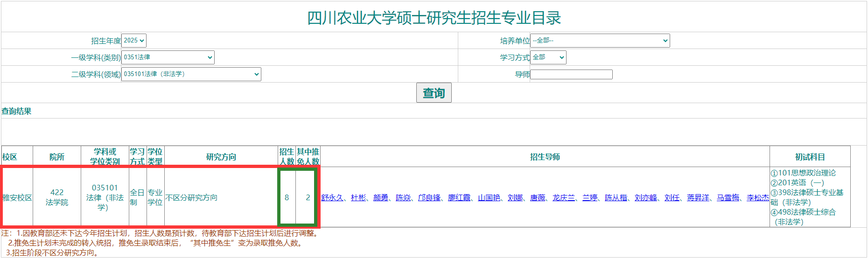Click exam subject ④498法律硕士综合
The height and width of the screenshot is (259, 868).
tap(803, 217)
